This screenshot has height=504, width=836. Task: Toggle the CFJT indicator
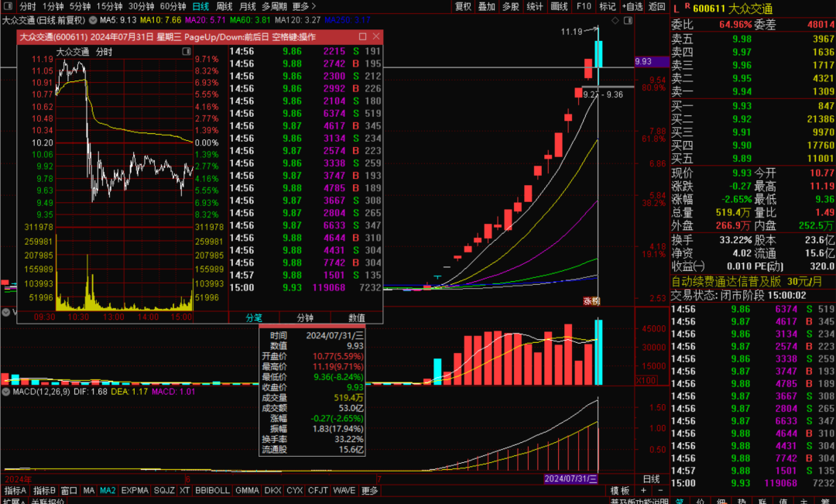click(x=318, y=490)
